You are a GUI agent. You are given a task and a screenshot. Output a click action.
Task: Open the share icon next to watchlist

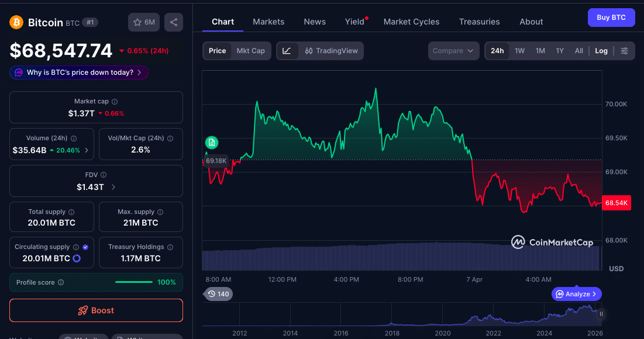[173, 22]
